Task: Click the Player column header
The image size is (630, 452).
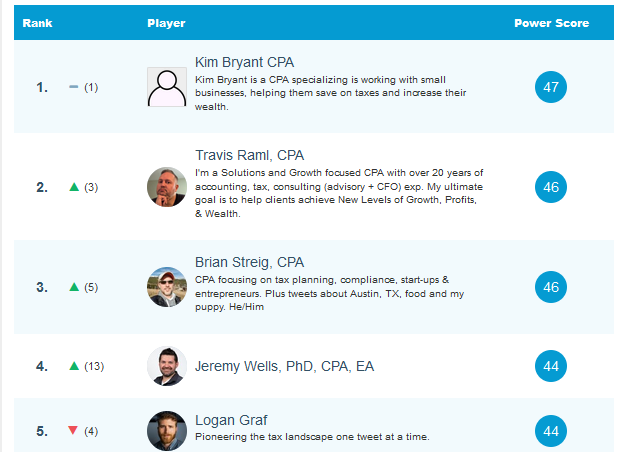Action: point(166,23)
